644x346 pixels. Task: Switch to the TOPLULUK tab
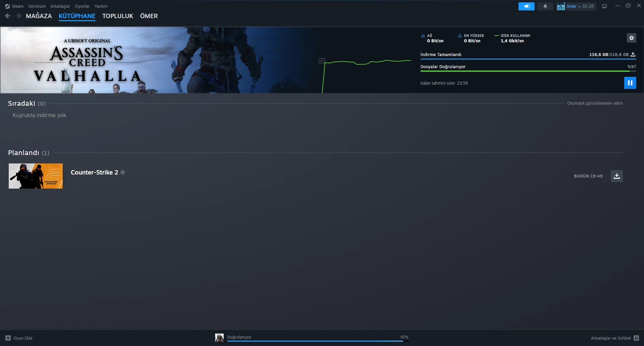click(118, 16)
